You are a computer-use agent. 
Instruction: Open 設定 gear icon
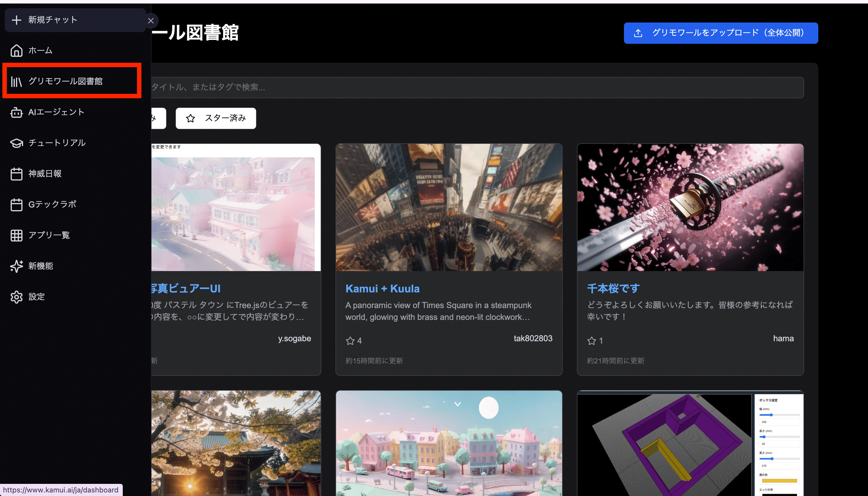pyautogui.click(x=16, y=297)
